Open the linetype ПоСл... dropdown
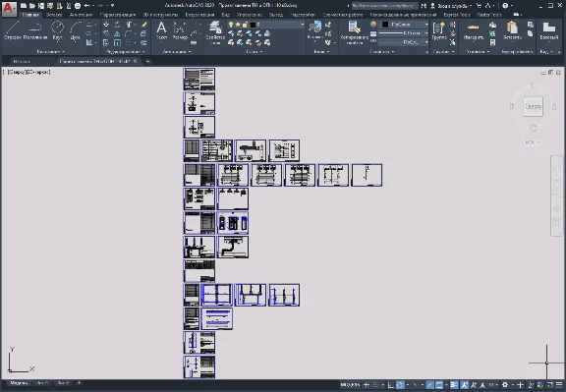This screenshot has width=566, height=392. [x=426, y=42]
